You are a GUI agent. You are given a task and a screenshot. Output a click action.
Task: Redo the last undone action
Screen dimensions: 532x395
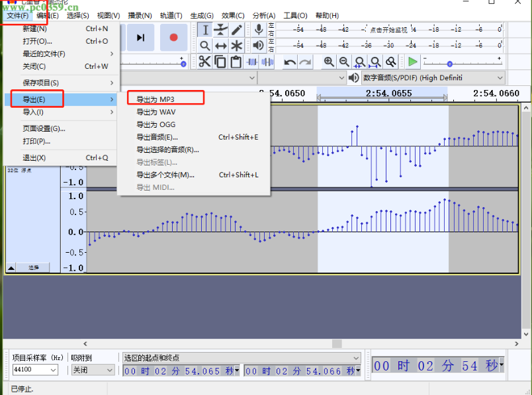(x=305, y=62)
